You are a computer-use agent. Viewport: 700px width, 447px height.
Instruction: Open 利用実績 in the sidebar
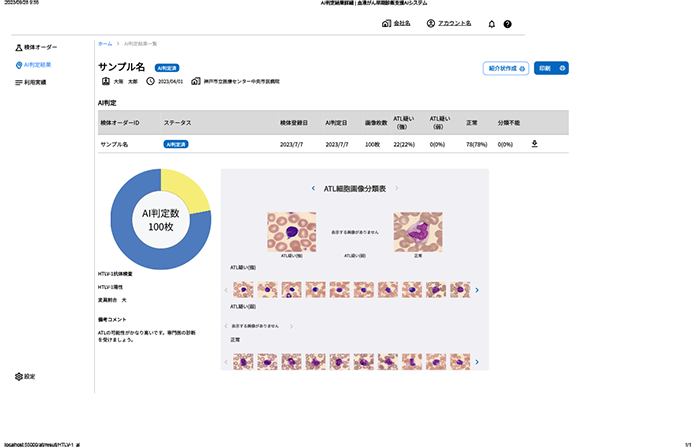[34, 82]
